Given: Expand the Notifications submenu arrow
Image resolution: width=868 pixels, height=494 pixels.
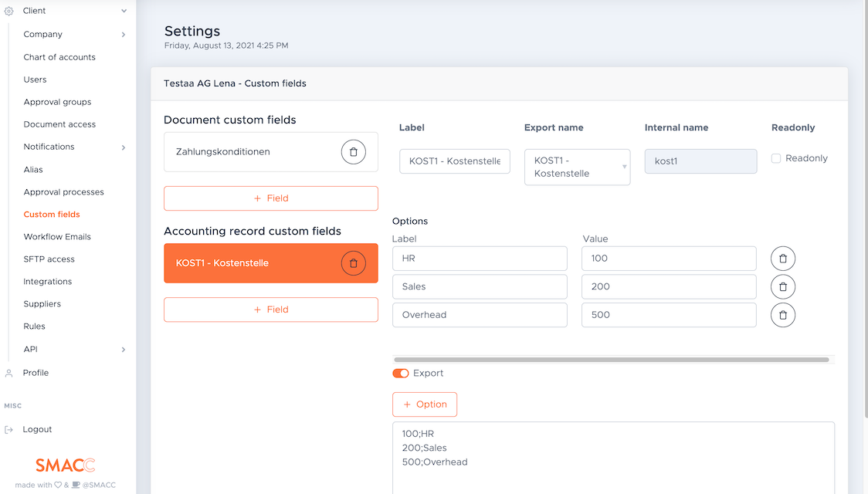Looking at the screenshot, I should point(124,147).
